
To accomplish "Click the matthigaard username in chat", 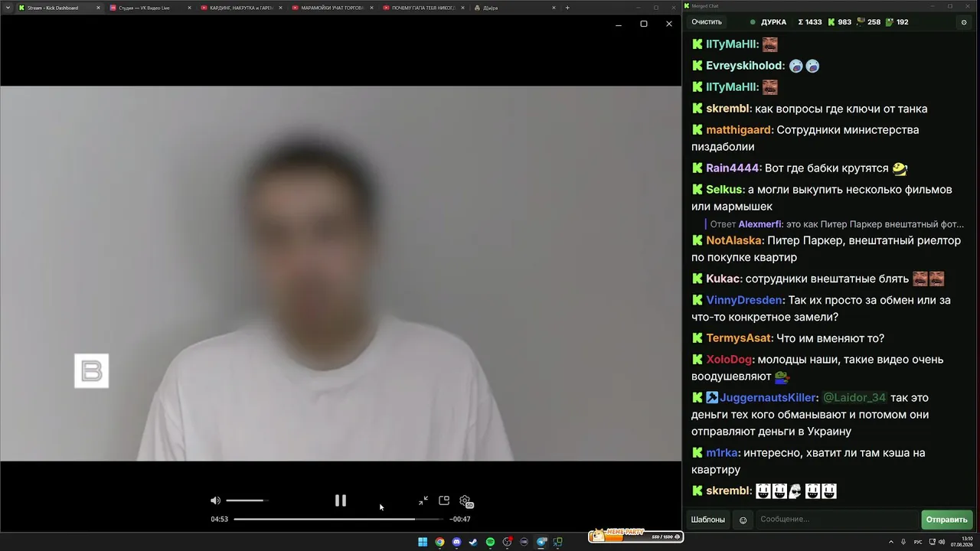I will point(740,130).
